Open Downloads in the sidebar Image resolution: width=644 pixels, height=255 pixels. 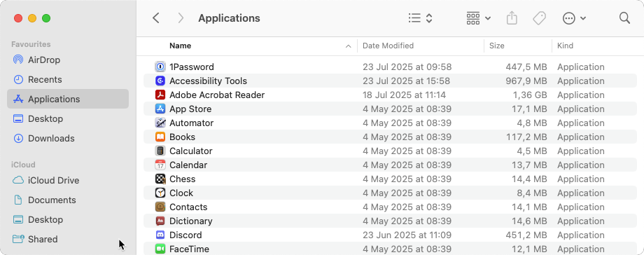click(x=68, y=138)
